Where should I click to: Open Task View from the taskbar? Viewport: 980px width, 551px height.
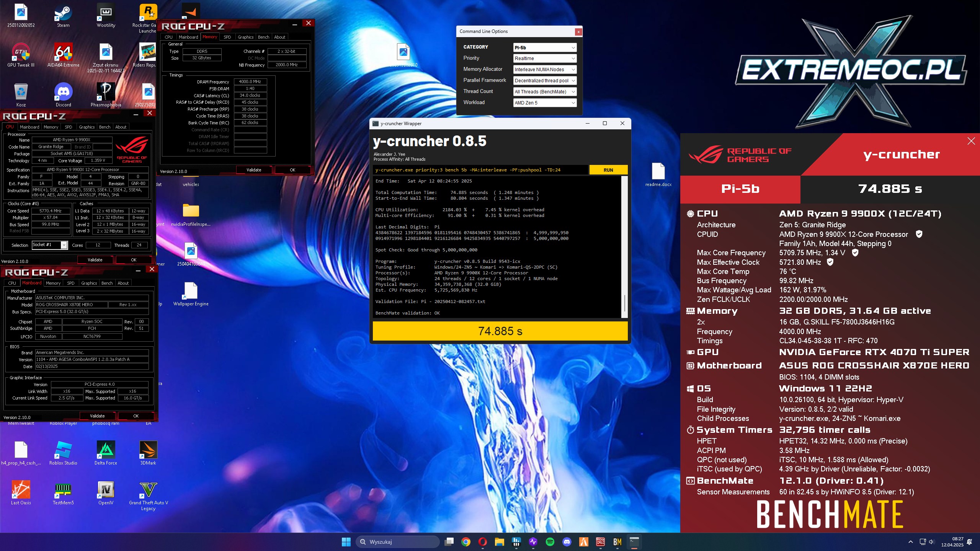(x=449, y=542)
